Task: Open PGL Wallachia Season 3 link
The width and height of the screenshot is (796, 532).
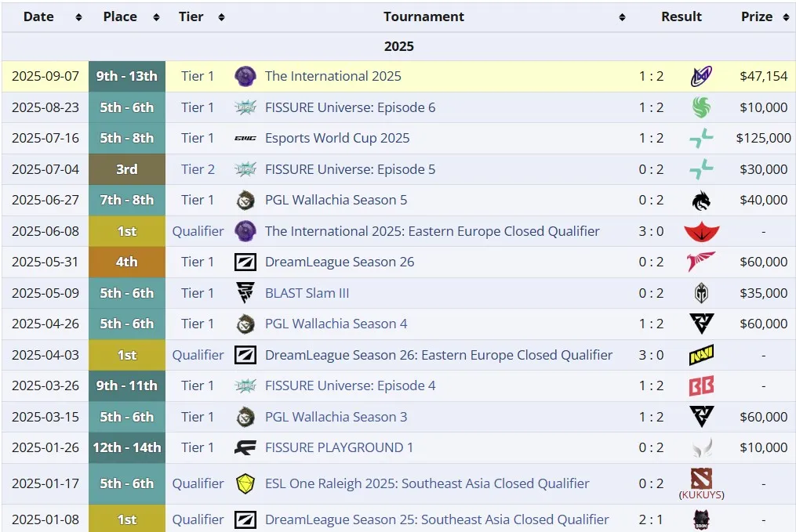Action: point(336,417)
